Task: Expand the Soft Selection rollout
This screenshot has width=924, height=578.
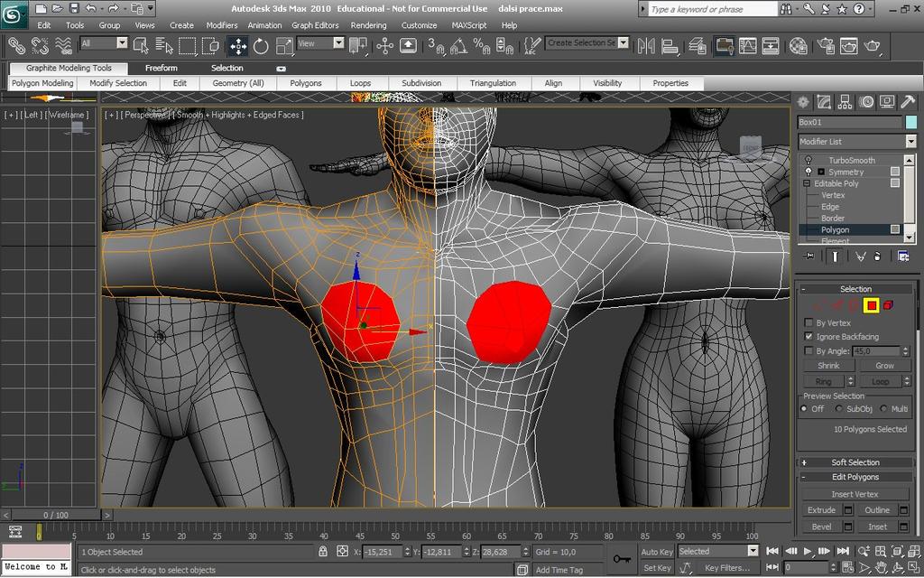Action: (x=855, y=462)
